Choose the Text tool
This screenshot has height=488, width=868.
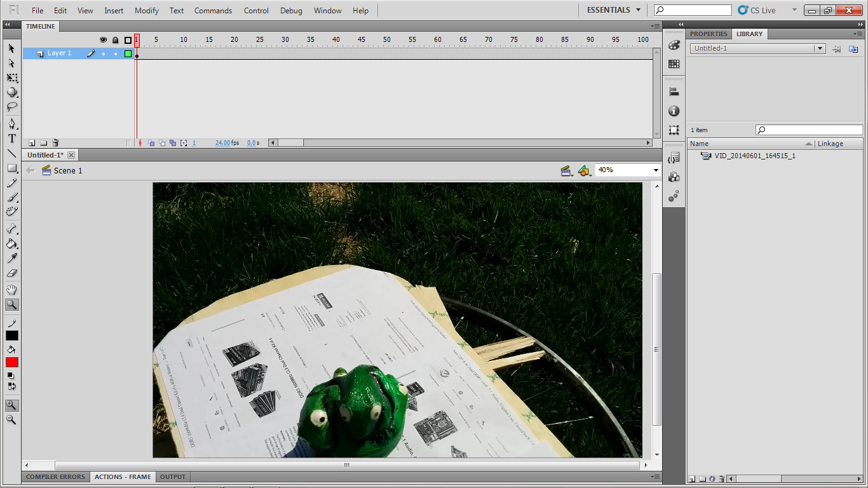click(11, 139)
